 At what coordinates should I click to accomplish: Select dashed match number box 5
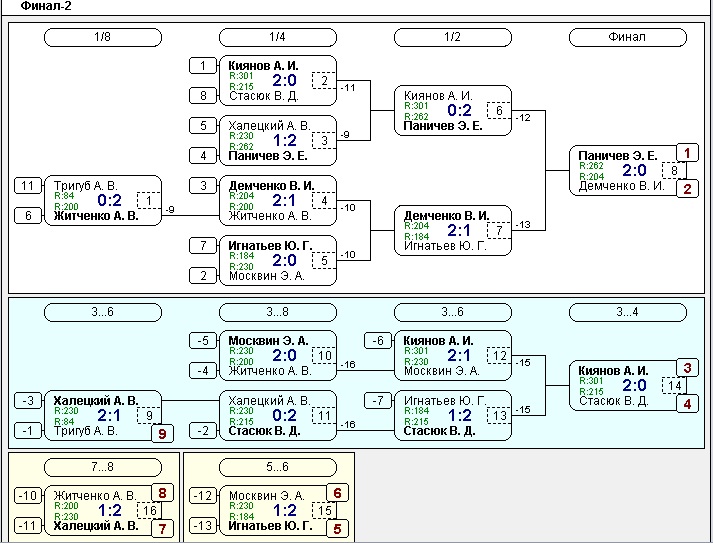(324, 261)
